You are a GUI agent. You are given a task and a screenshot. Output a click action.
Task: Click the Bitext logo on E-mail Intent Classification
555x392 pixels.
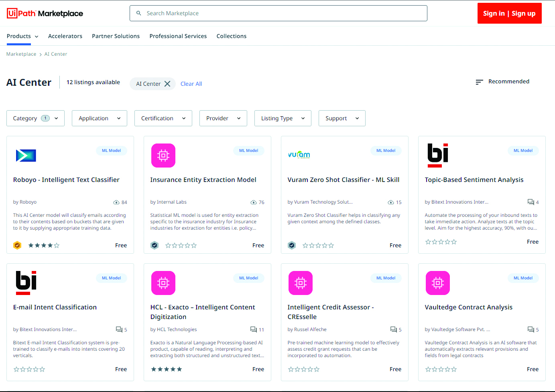(x=26, y=283)
